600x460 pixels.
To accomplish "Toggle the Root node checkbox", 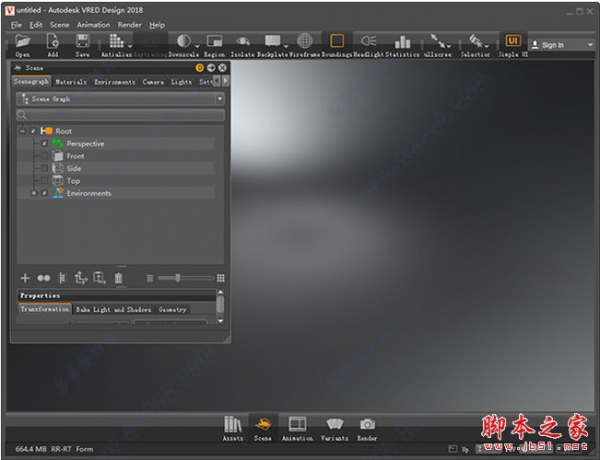I will coord(33,131).
